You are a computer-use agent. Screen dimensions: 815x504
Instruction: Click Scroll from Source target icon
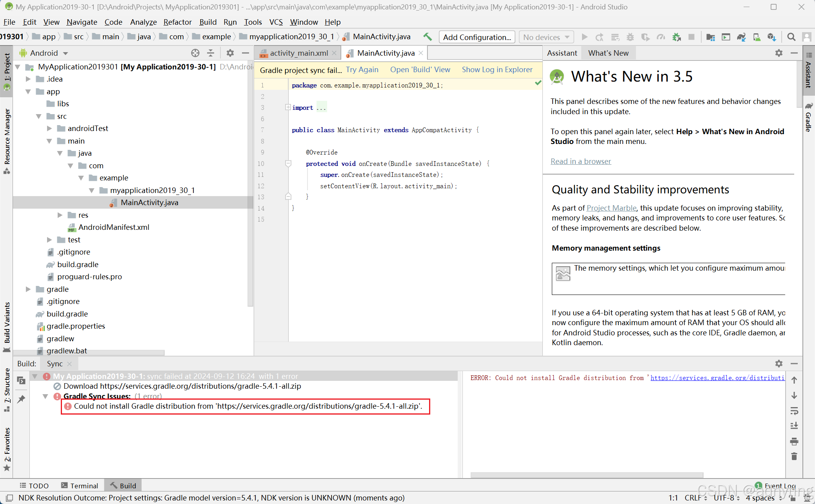tap(195, 53)
